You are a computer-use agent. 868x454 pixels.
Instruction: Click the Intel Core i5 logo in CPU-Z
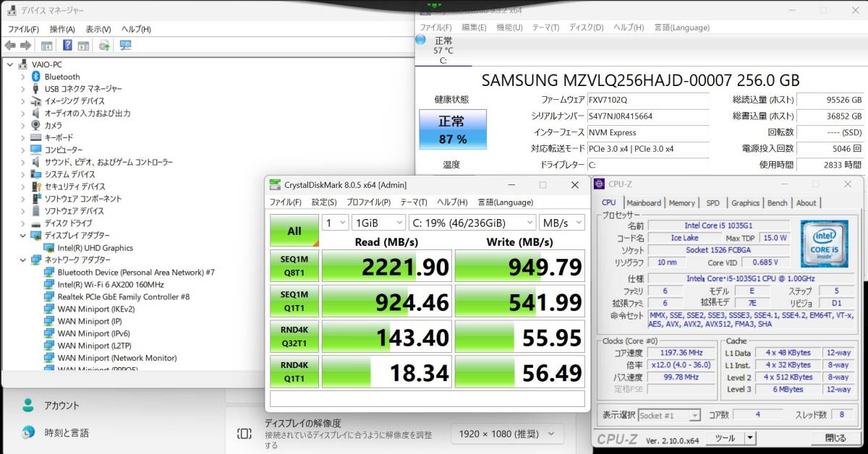point(824,244)
